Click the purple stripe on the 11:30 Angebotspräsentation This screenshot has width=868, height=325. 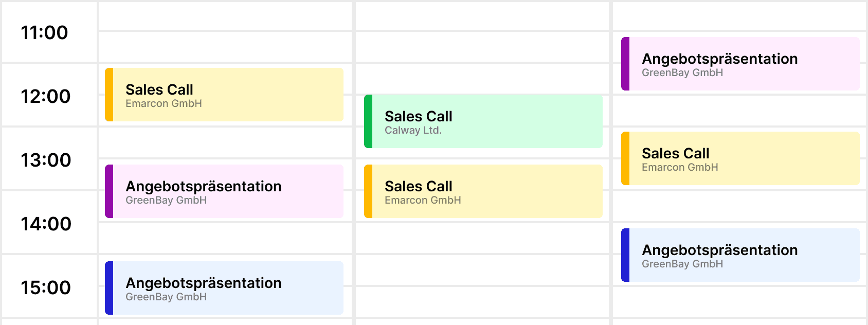625,64
